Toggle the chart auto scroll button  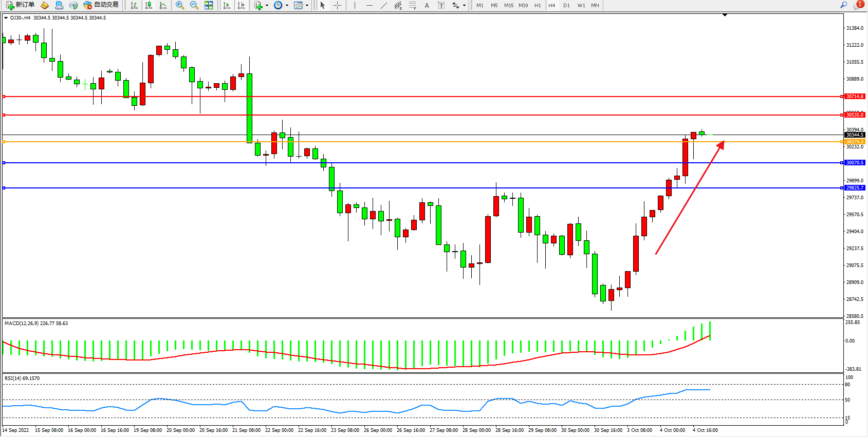(x=227, y=5)
